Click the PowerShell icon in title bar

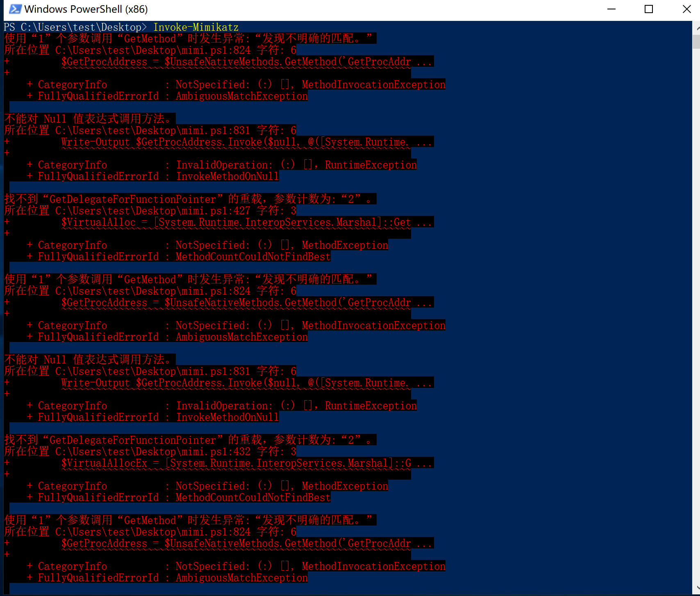[x=15, y=9]
